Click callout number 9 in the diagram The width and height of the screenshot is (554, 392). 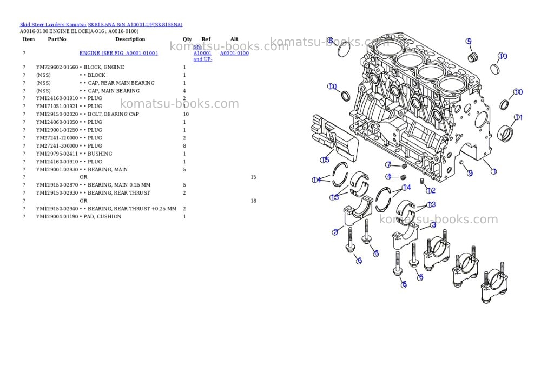click(x=470, y=173)
